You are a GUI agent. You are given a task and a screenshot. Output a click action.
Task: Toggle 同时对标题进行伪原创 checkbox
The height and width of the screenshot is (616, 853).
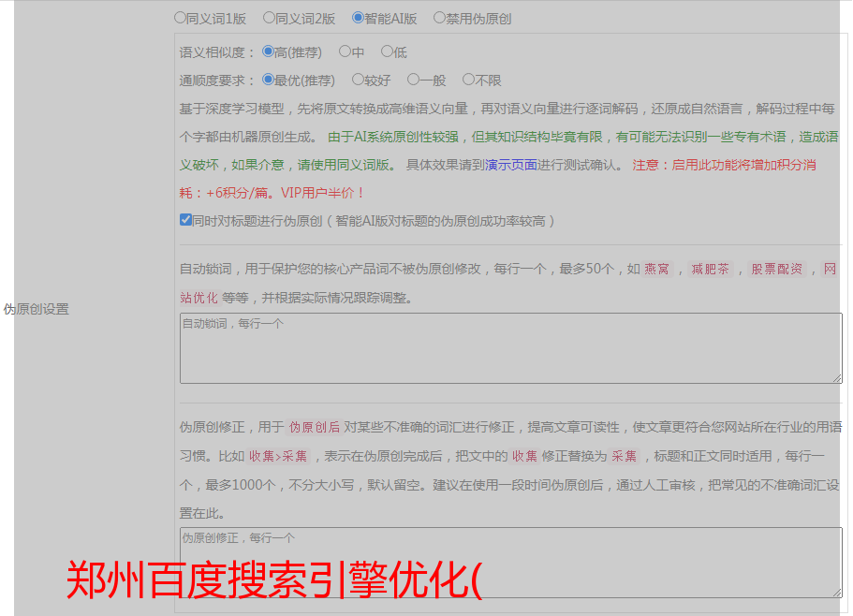tap(185, 220)
